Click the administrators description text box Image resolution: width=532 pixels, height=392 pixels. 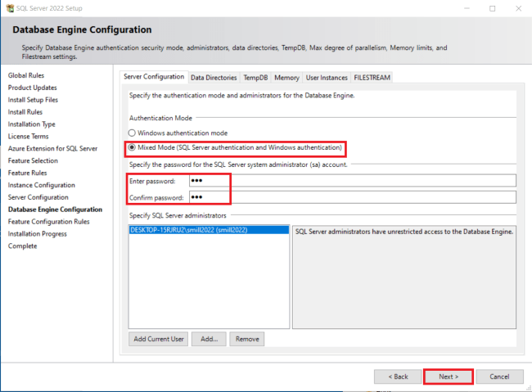(x=404, y=277)
